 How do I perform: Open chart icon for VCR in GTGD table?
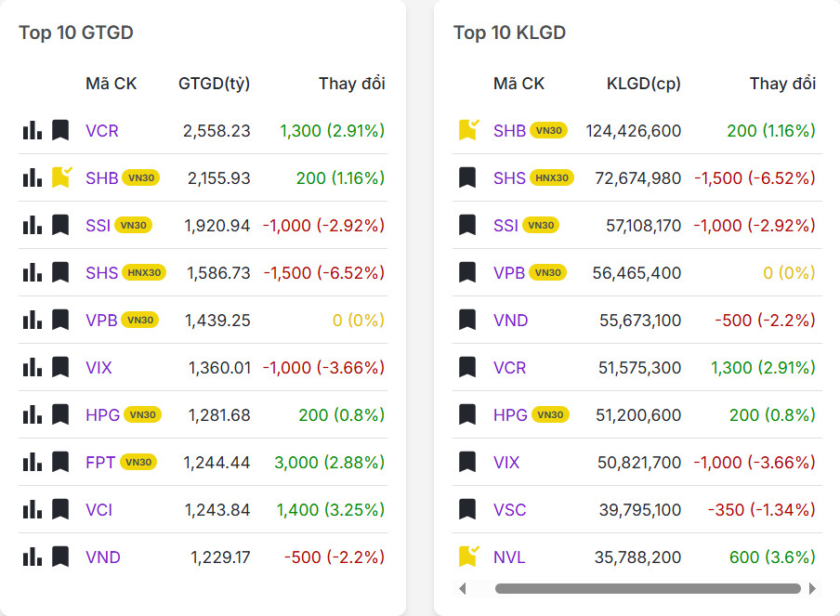[33, 130]
